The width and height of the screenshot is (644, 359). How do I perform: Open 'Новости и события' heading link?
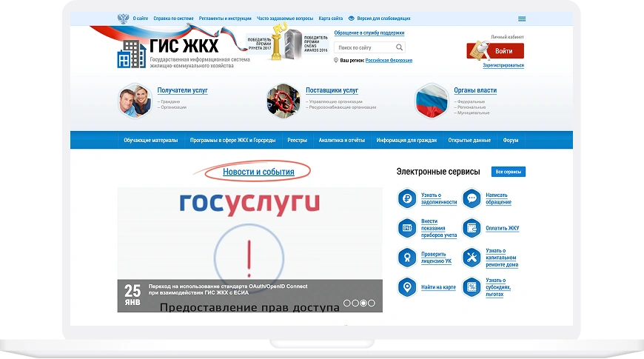coord(258,172)
